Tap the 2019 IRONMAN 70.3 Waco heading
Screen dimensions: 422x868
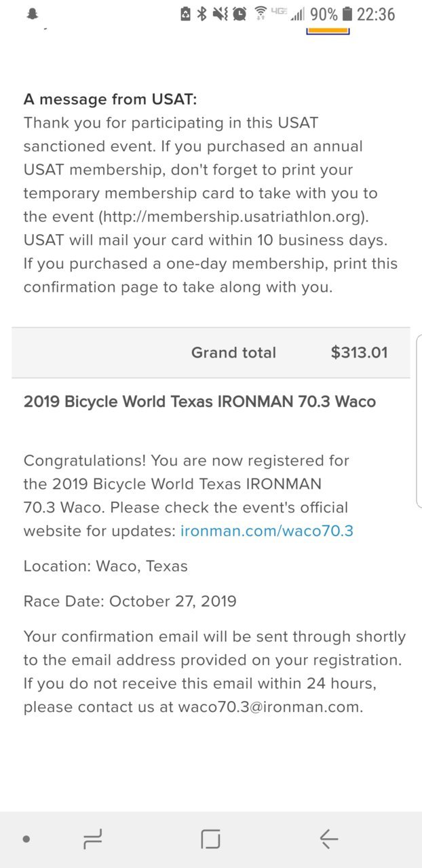pos(199,401)
